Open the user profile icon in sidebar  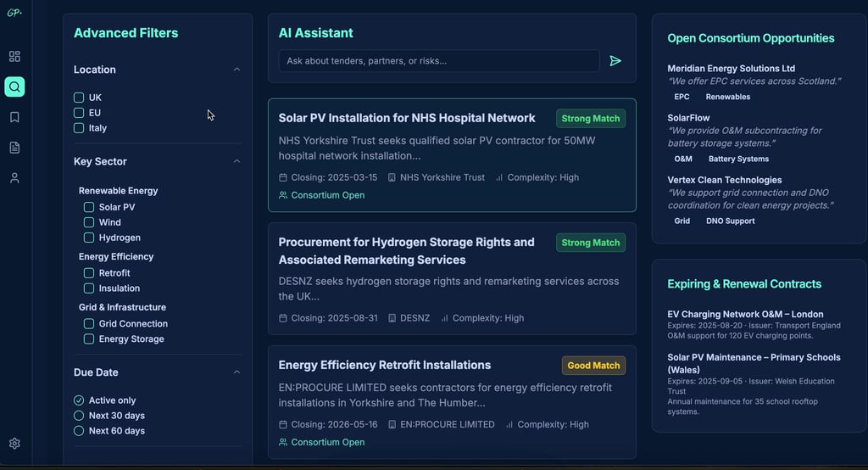tap(14, 178)
